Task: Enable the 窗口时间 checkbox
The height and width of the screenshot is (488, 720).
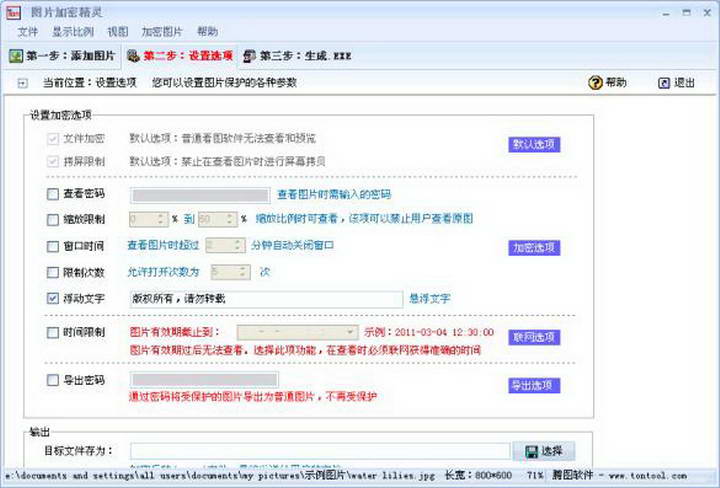Action: pyautogui.click(x=53, y=247)
